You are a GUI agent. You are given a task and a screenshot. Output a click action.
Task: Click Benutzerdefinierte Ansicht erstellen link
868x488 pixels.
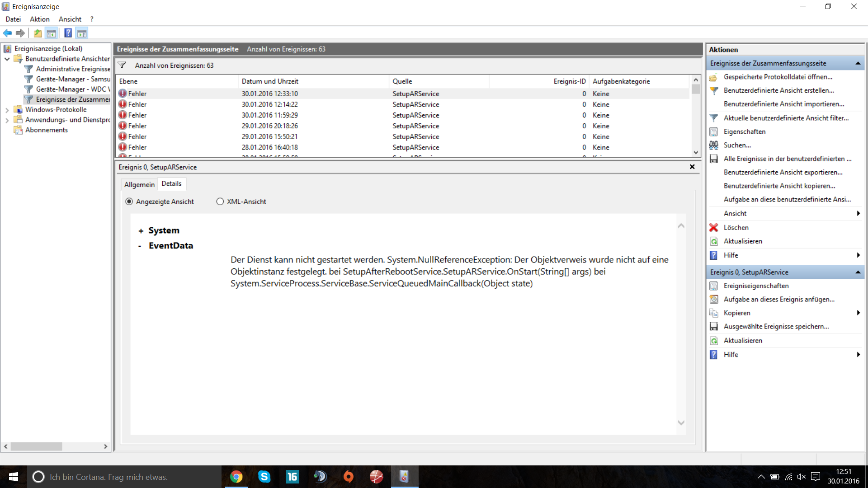click(778, 90)
